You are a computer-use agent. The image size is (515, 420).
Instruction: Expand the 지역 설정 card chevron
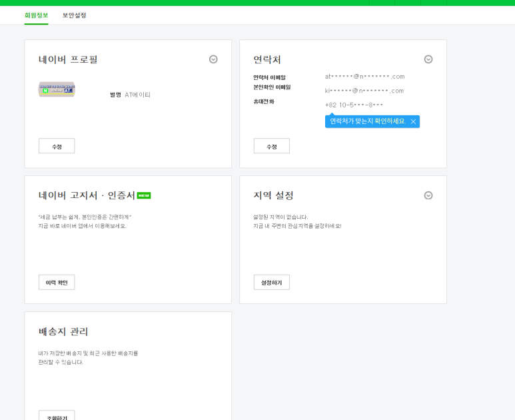click(428, 195)
